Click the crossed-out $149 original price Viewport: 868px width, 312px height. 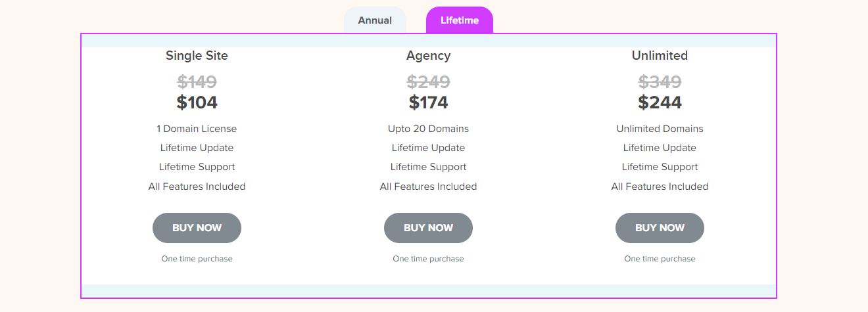click(197, 82)
